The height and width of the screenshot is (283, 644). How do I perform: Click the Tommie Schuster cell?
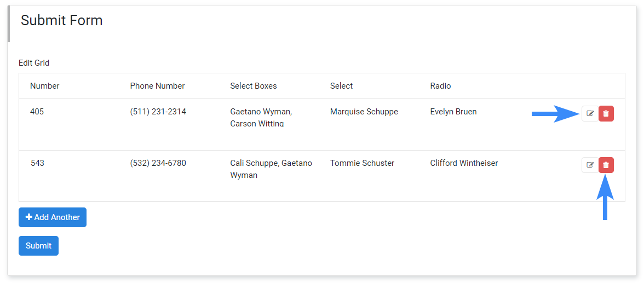tap(363, 163)
